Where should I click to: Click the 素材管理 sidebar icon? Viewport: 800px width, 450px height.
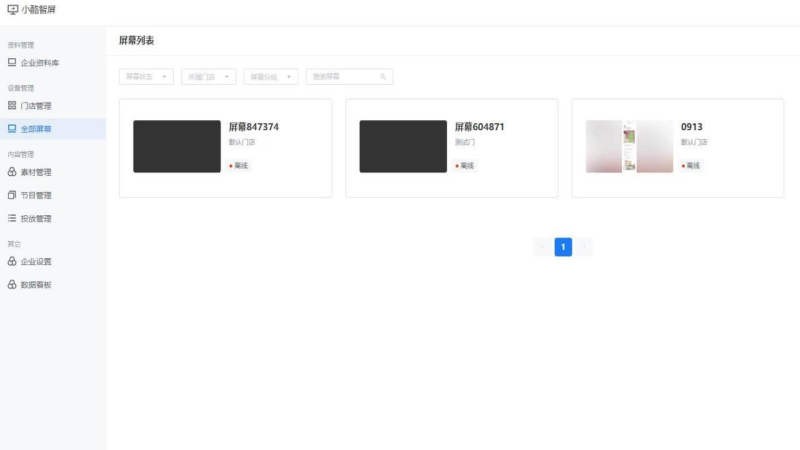[x=12, y=172]
